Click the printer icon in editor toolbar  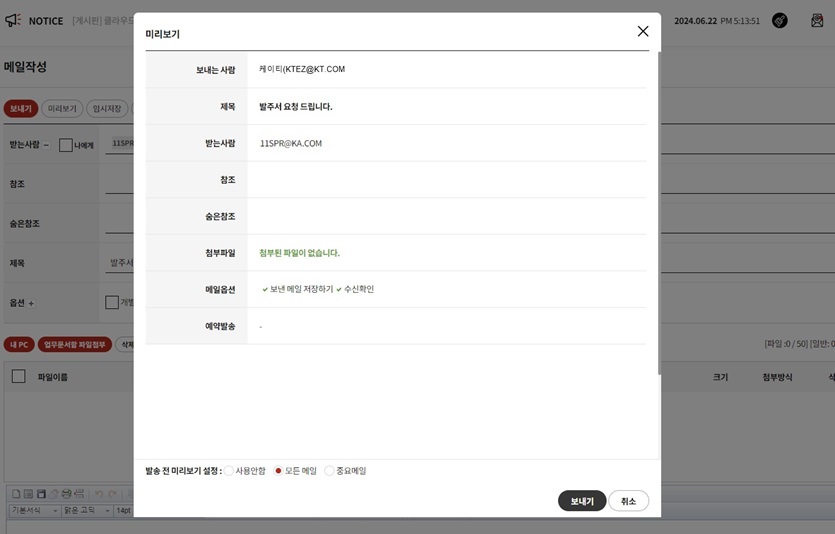[x=67, y=494]
